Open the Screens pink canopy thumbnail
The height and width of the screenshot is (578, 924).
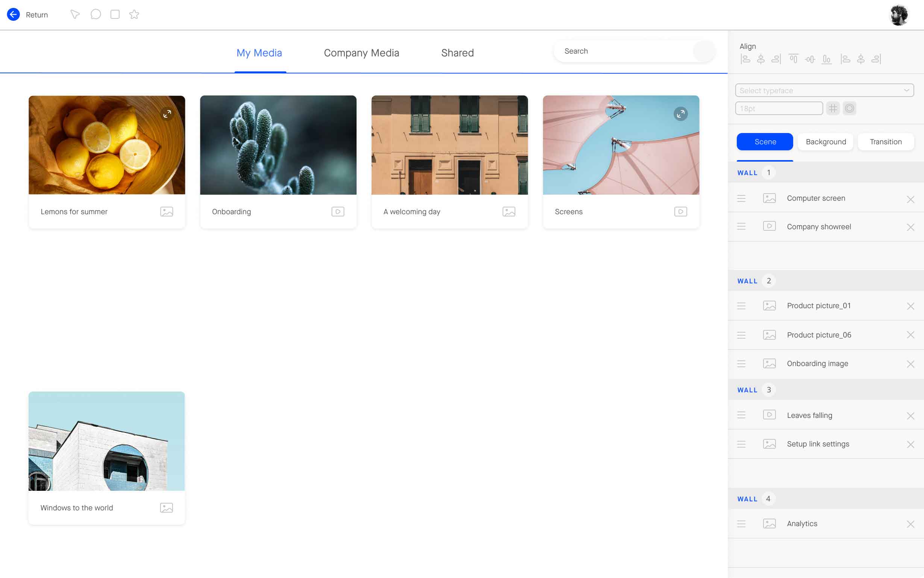pos(621,145)
